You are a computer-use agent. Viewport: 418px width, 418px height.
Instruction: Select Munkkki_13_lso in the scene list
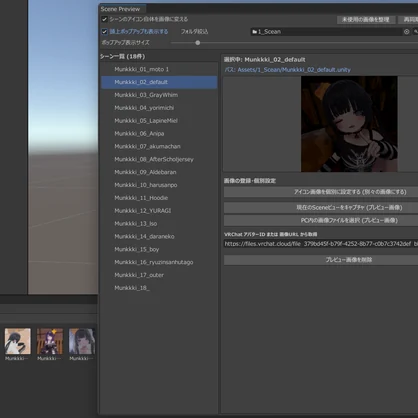[x=159, y=224]
